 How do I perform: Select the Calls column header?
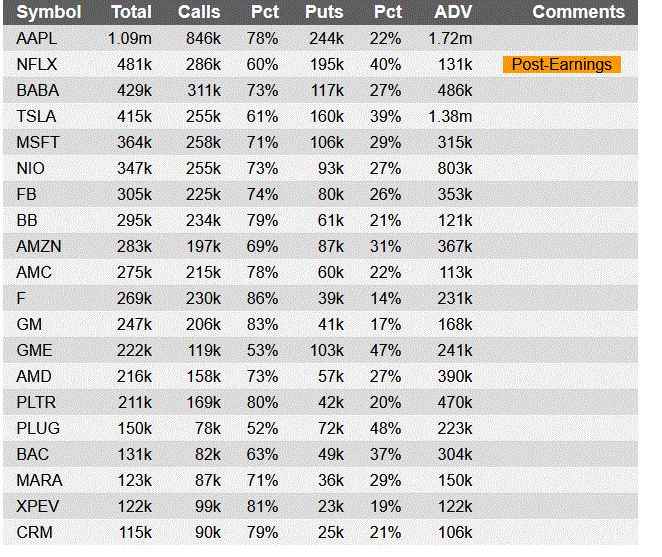click(x=199, y=12)
